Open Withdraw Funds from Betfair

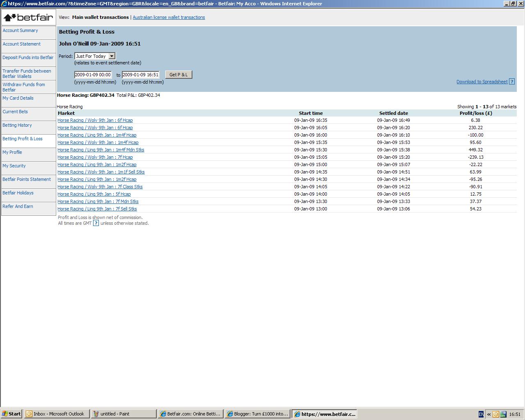[x=24, y=87]
